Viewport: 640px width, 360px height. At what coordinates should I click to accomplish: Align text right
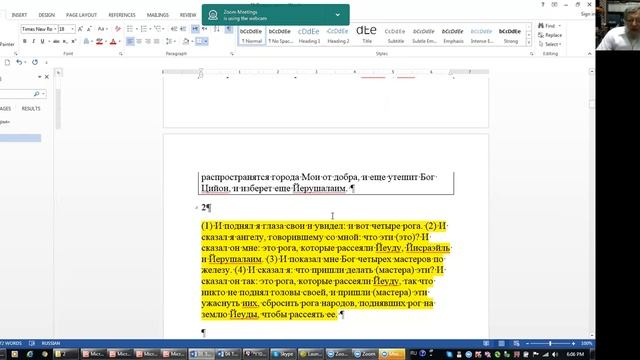tap(148, 41)
